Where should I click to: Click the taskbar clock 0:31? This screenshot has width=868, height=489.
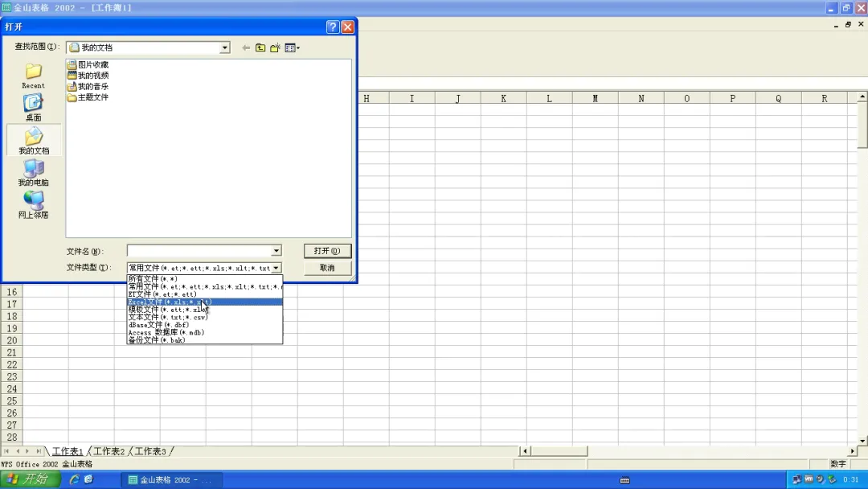[x=851, y=479]
